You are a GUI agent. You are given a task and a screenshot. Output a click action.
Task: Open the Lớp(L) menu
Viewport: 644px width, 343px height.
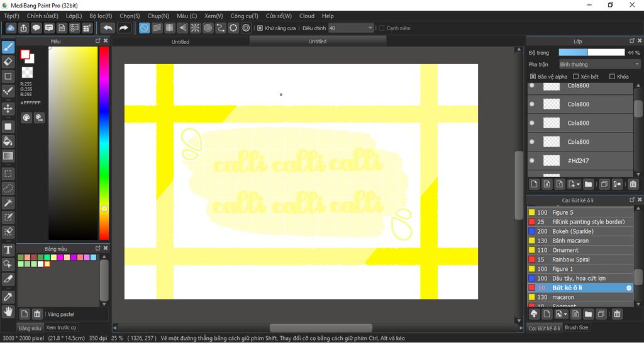[x=74, y=16]
